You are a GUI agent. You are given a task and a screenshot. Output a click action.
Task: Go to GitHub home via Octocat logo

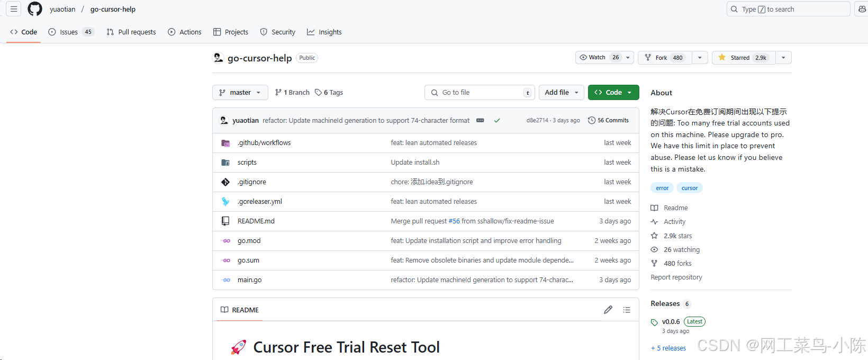tap(35, 9)
